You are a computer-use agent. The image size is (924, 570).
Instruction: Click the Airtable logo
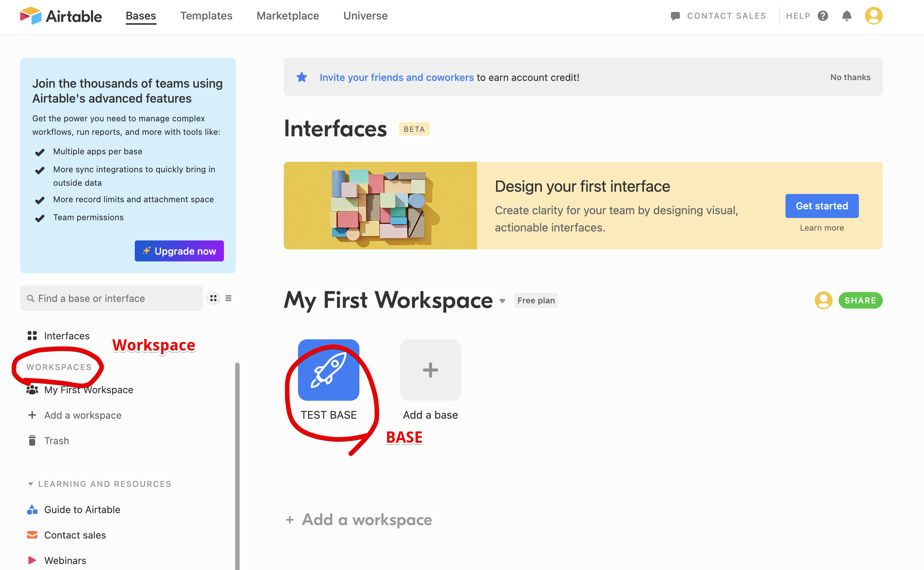pos(61,16)
